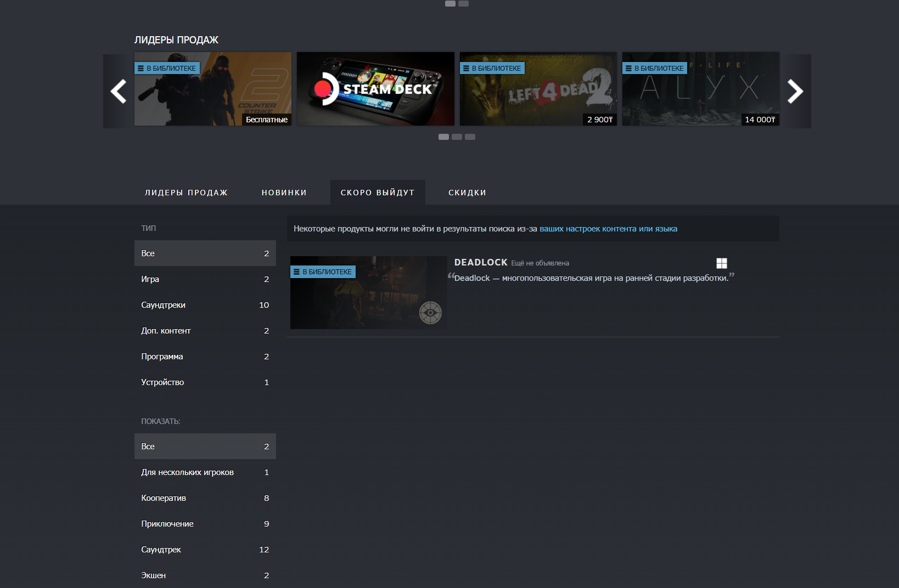Click the Deadlock description quote text
The height and width of the screenshot is (588, 899).
pos(591,278)
